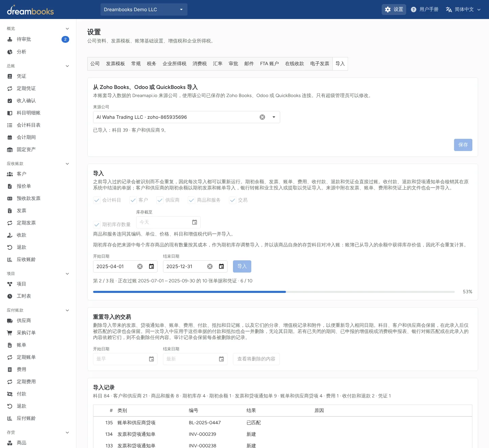Toggle the 会计科目 checkbox
489x448 pixels.
tap(97, 200)
